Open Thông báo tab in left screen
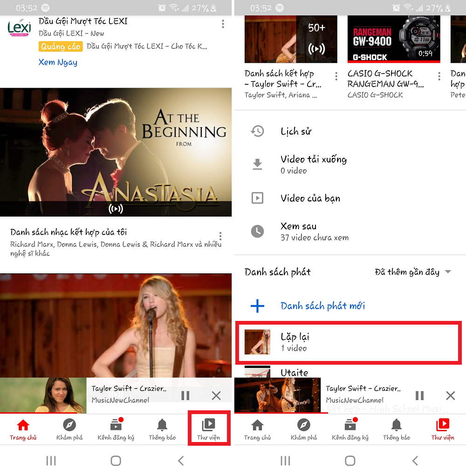466x476 pixels. pos(162,429)
